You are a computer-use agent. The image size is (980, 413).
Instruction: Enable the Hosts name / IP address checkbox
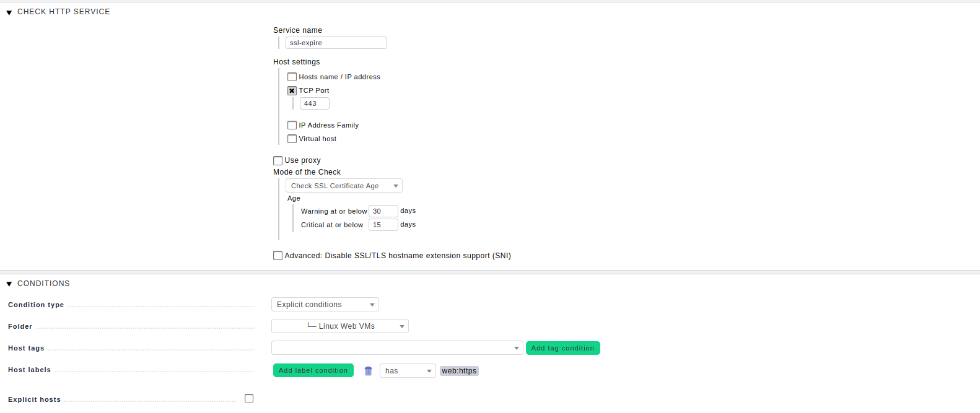tap(292, 77)
